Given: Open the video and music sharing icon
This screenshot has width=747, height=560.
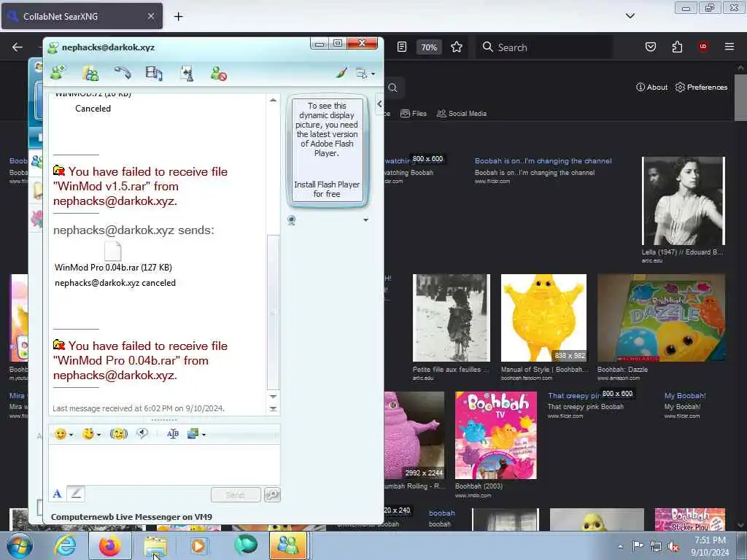Looking at the screenshot, I should (x=154, y=73).
